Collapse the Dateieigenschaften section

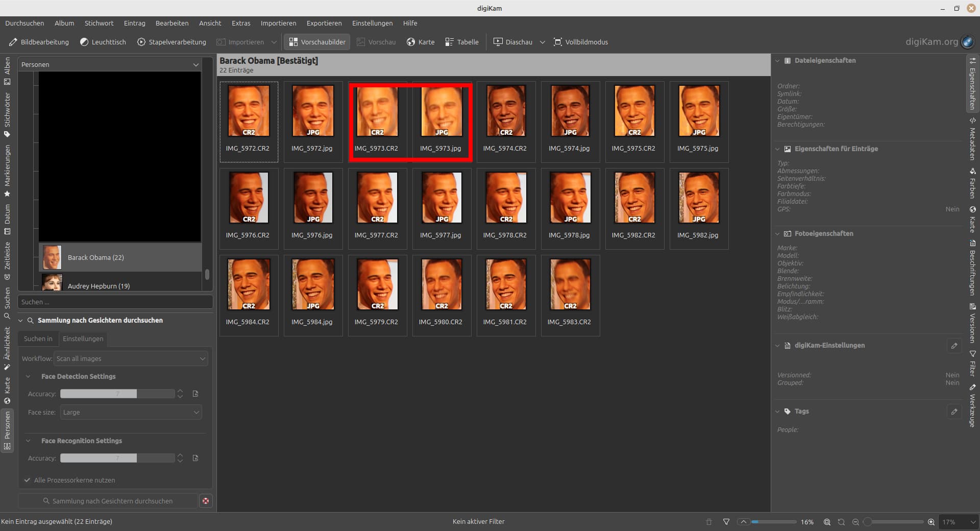pos(777,60)
